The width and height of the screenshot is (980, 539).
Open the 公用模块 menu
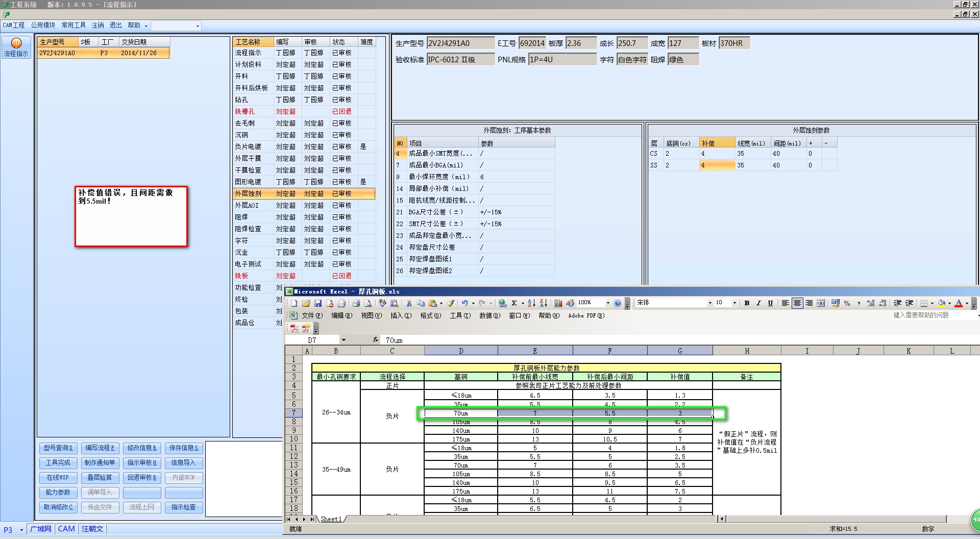pos(43,25)
